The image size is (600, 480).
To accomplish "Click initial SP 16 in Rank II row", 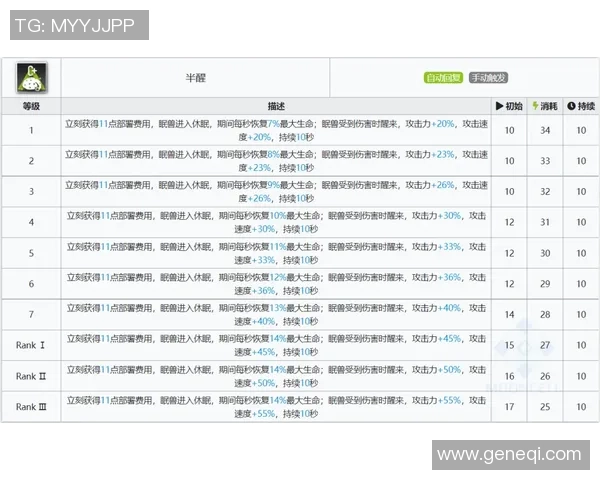I will tap(509, 376).
